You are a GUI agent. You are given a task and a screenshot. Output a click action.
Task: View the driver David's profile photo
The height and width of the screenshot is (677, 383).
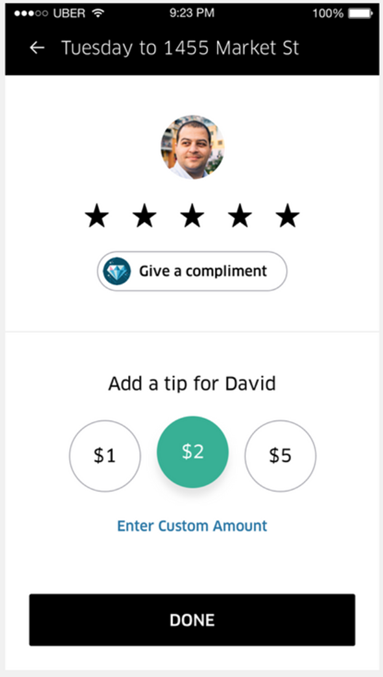point(193,147)
